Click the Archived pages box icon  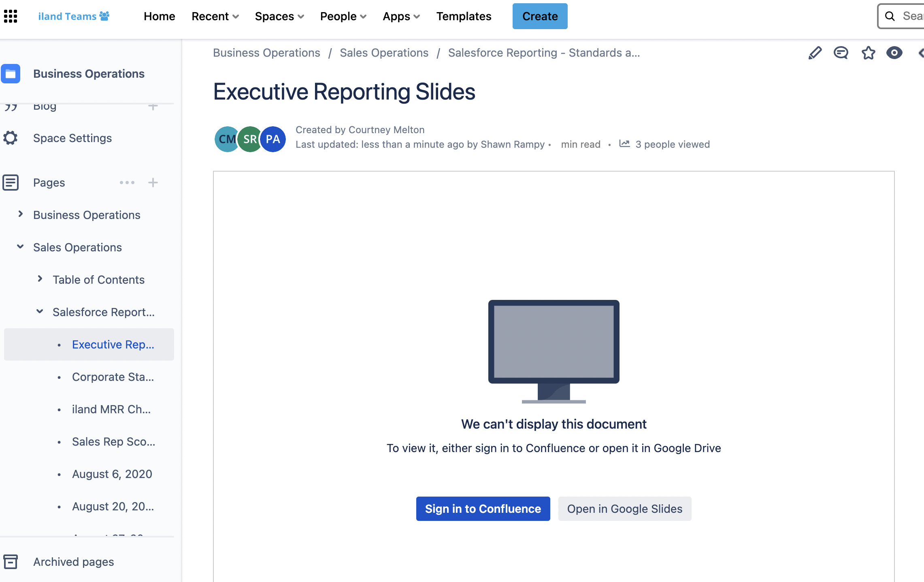click(x=11, y=562)
